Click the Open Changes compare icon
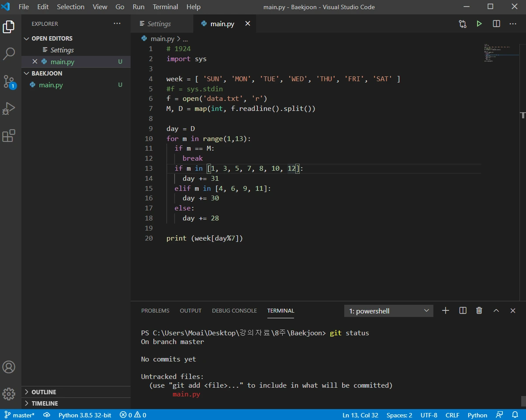 point(463,24)
